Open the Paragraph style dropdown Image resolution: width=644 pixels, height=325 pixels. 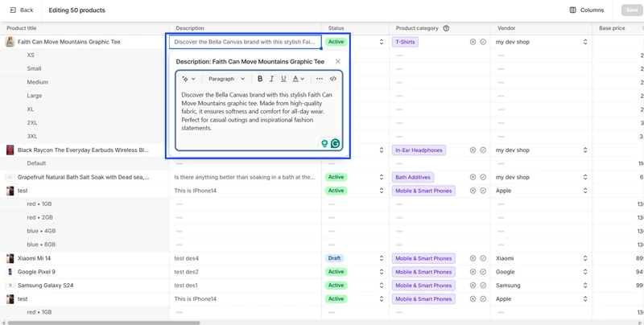pyautogui.click(x=226, y=79)
